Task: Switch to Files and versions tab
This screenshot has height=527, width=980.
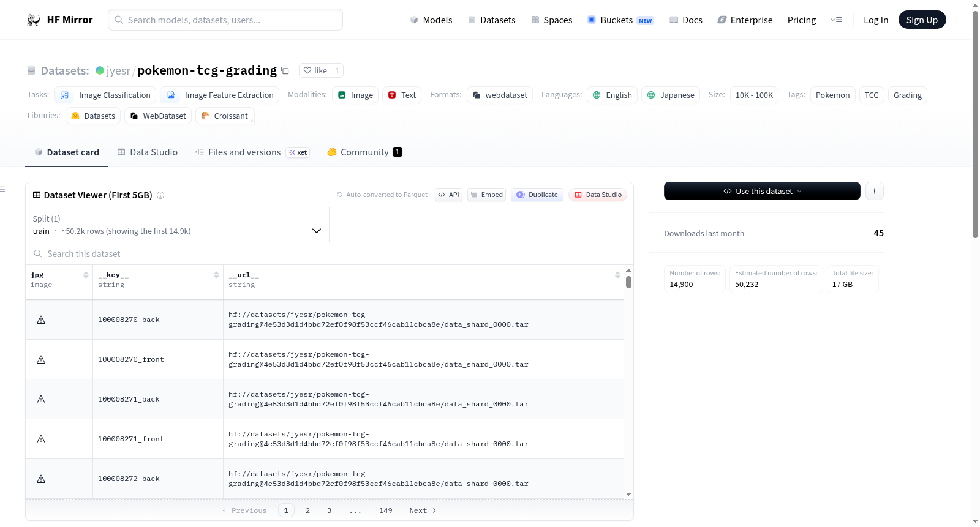Action: point(252,152)
